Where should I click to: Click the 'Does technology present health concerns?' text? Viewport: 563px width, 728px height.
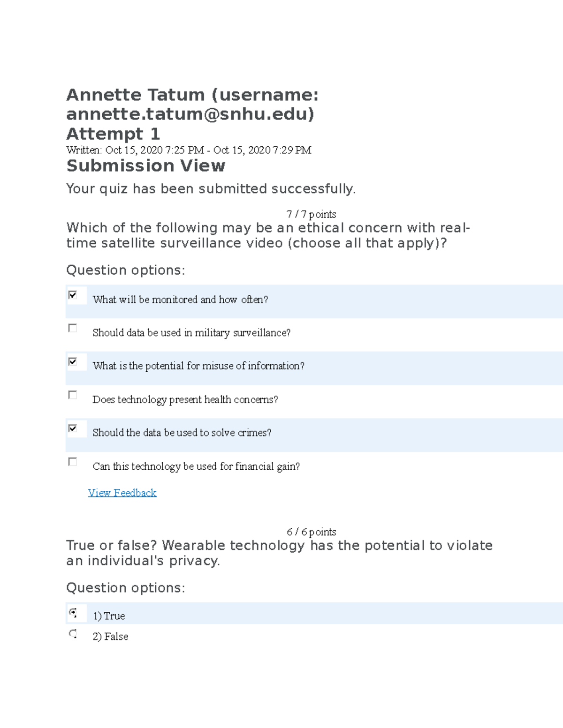pyautogui.click(x=185, y=399)
